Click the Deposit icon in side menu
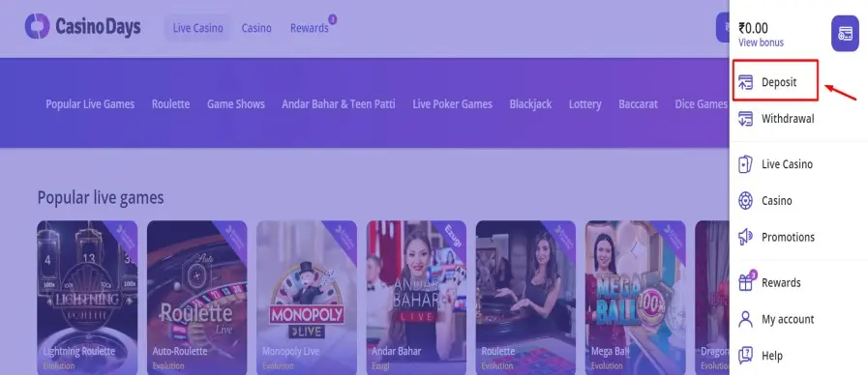Viewport: 868px width, 375px height. pyautogui.click(x=746, y=82)
